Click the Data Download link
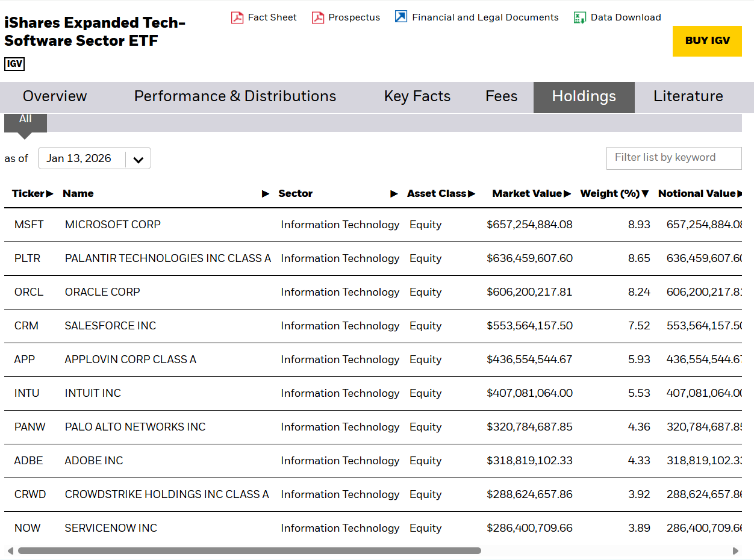754x560 pixels. (x=626, y=17)
